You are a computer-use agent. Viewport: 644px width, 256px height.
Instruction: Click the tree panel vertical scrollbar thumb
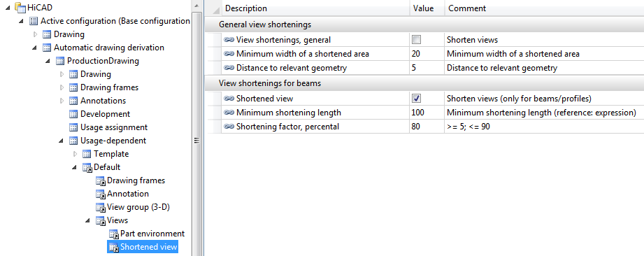point(196,140)
